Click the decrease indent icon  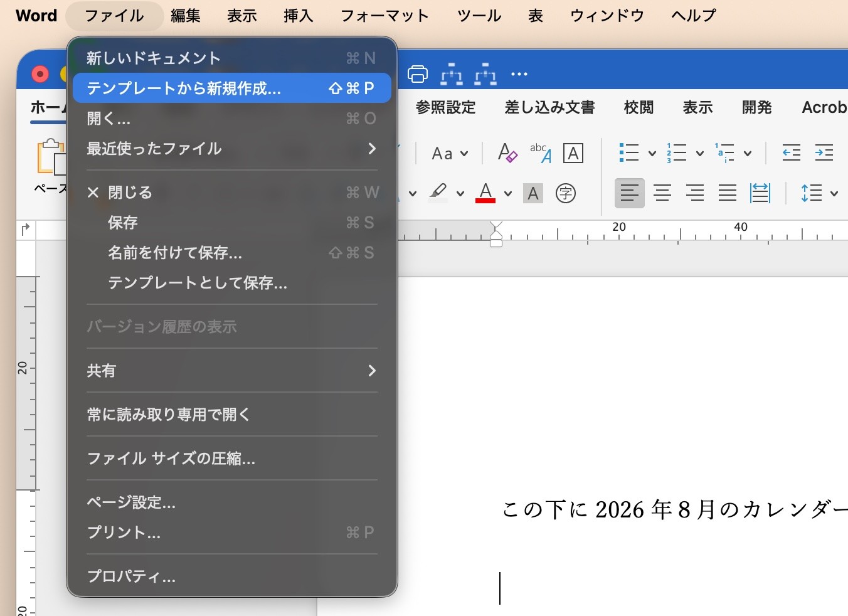tap(792, 153)
